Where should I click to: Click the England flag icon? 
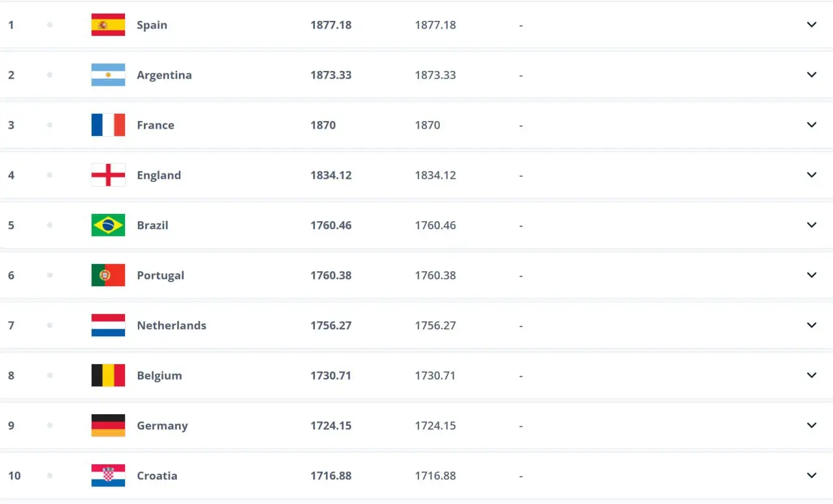pos(108,175)
